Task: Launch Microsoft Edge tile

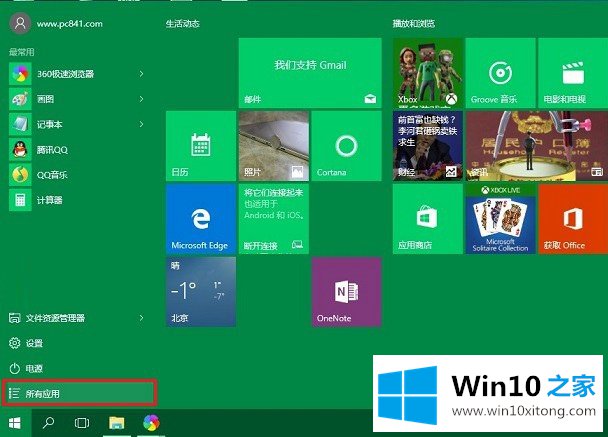Action: [201, 219]
